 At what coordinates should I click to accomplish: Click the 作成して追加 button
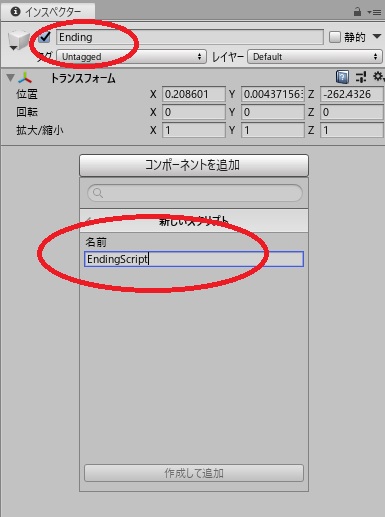pos(194,473)
